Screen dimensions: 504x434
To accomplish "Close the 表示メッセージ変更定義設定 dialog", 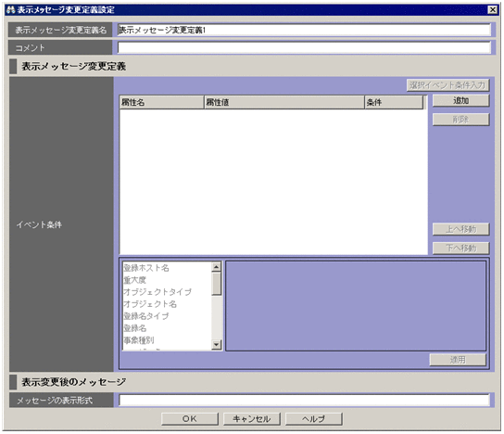I will (492, 9).
